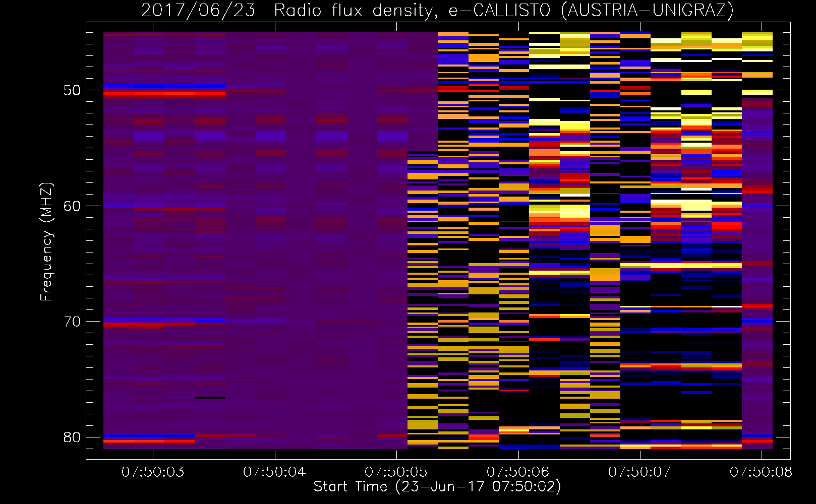Click the 60 MHz frequency tick label

tap(72, 206)
